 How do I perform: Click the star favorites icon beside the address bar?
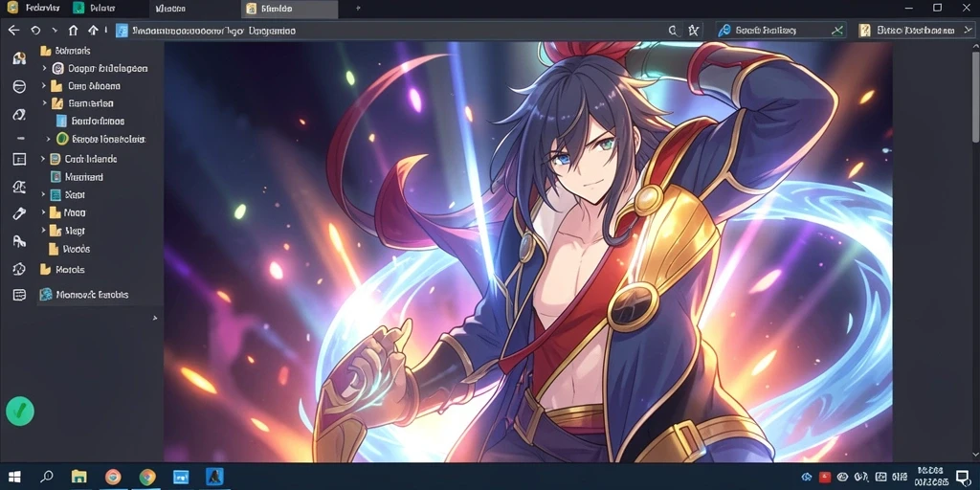point(693,30)
